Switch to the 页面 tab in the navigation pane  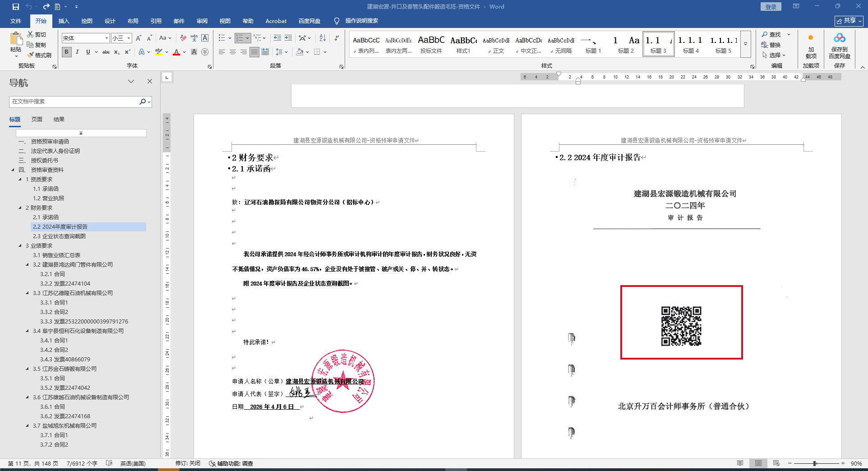click(37, 120)
